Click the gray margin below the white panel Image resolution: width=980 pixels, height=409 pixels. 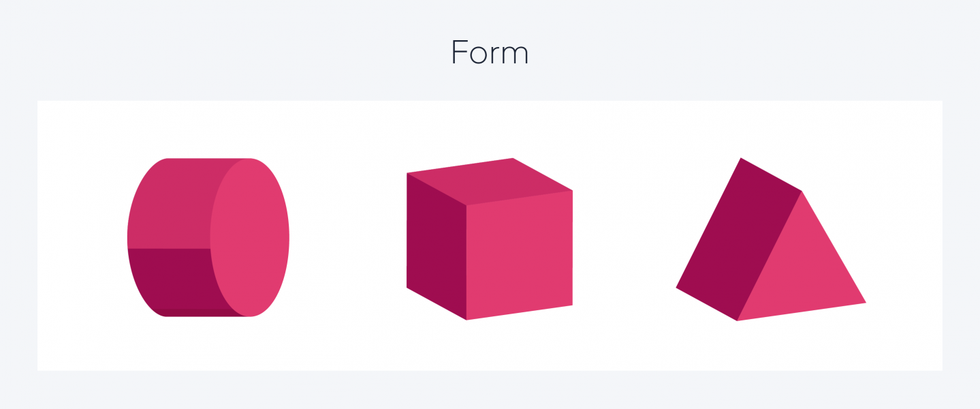490,390
